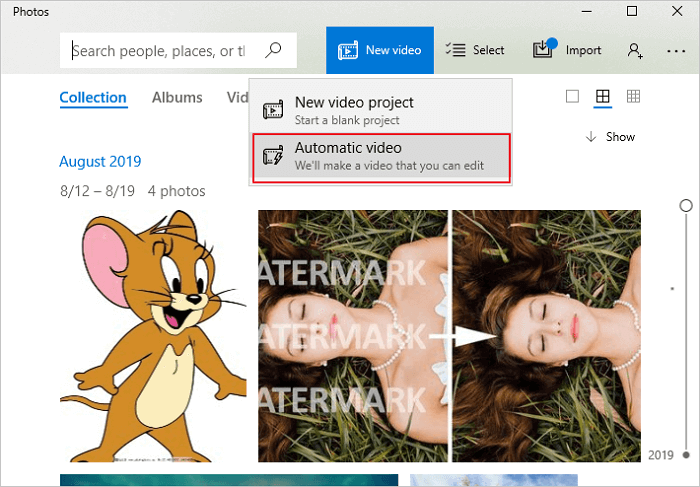Expand the Show filter dropdown
The height and width of the screenshot is (487, 700).
(x=610, y=137)
